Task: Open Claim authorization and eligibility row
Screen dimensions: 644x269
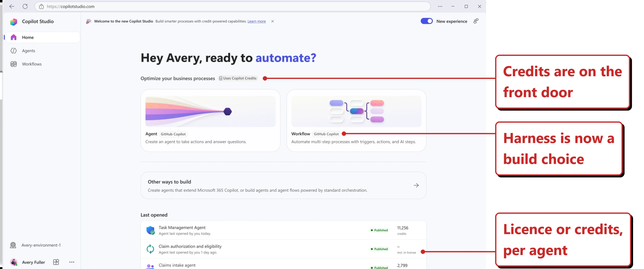Action: [283, 249]
